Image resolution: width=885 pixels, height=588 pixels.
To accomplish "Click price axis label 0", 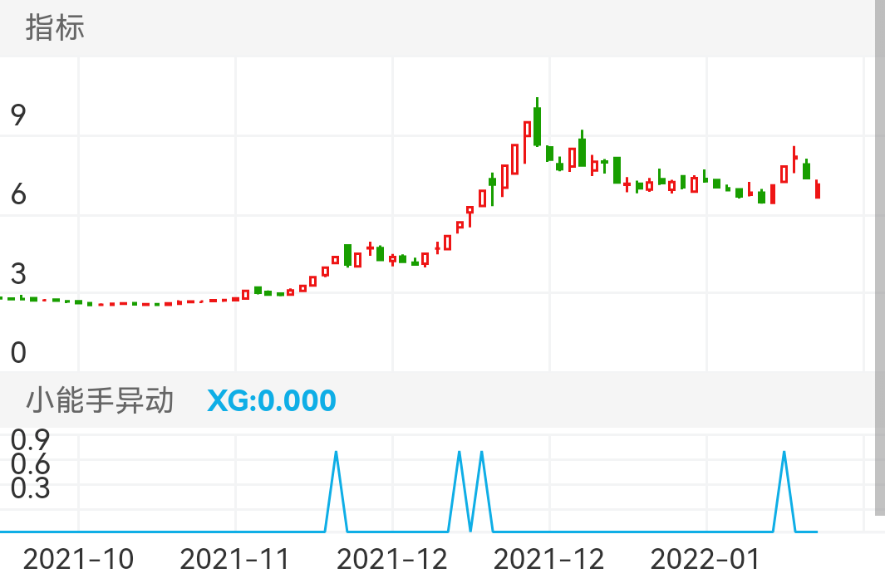I will pos(18,354).
